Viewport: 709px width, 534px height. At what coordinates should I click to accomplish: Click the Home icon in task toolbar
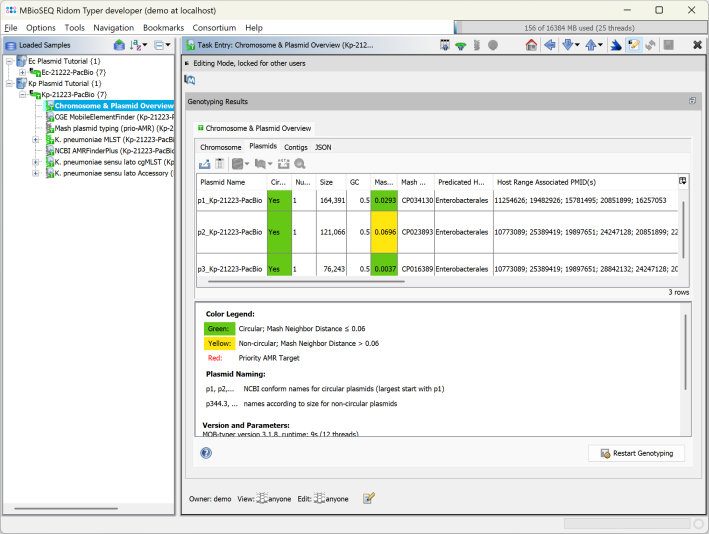coord(531,45)
